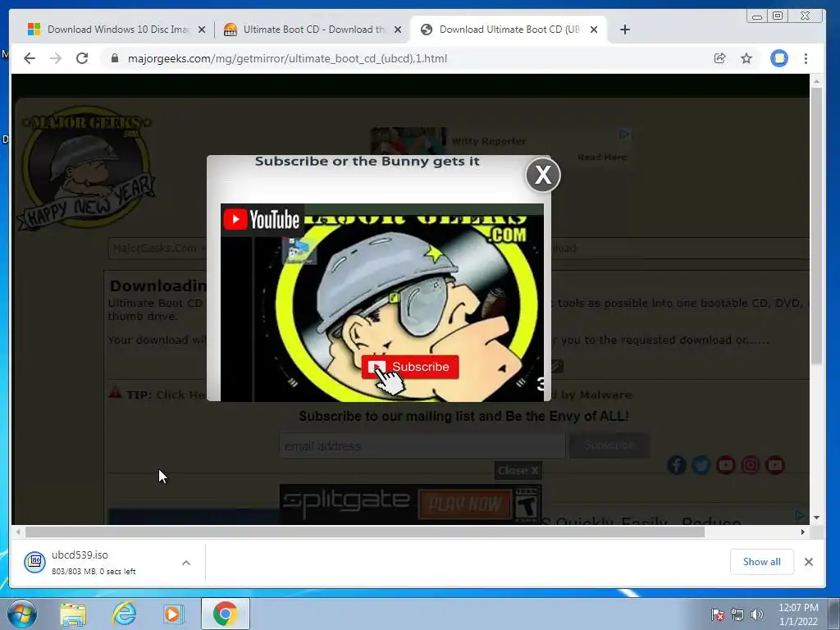
Task: Click the scroll down arrow
Action: pyautogui.click(x=816, y=518)
